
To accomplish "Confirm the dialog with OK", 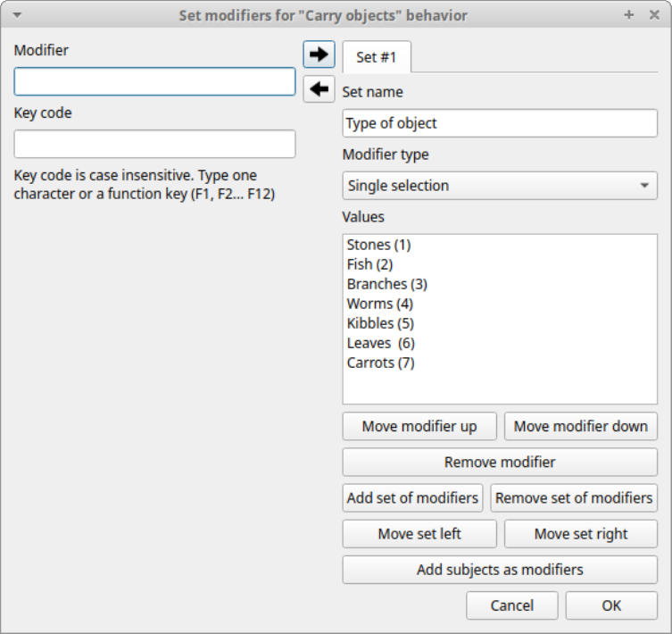I will (x=611, y=605).
